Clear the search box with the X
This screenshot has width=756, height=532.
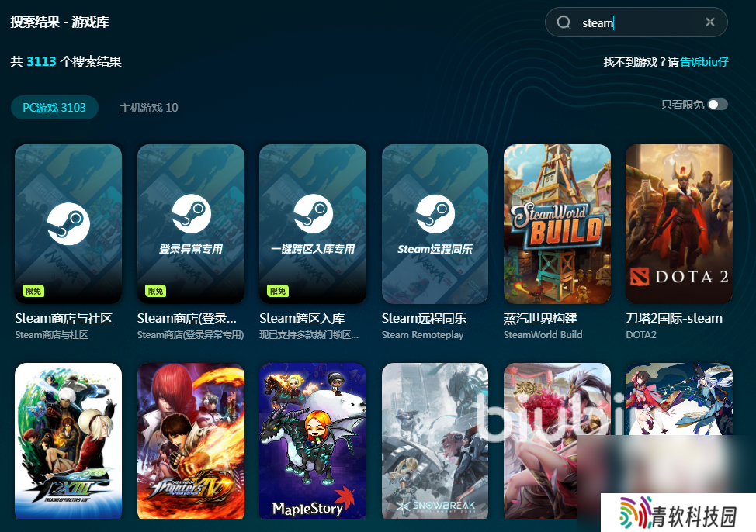(709, 22)
